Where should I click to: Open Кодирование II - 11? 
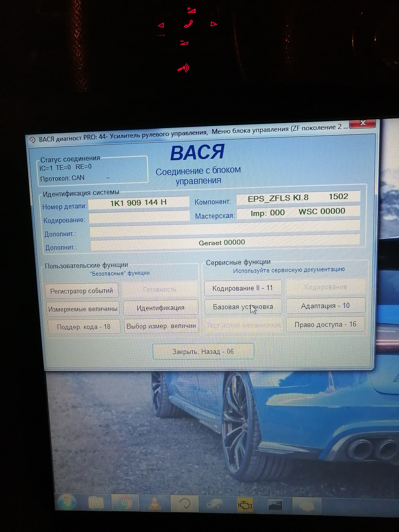[x=243, y=288]
